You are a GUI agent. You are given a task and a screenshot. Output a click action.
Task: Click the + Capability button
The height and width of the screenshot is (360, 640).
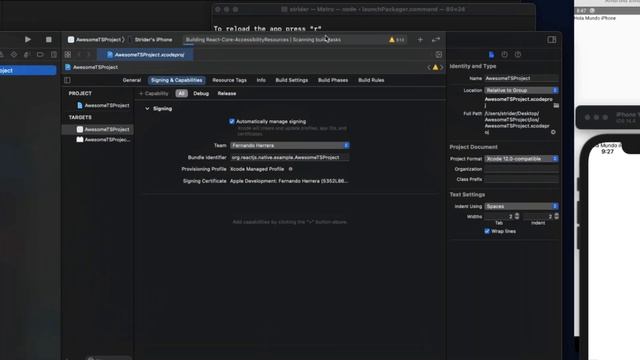(x=153, y=93)
